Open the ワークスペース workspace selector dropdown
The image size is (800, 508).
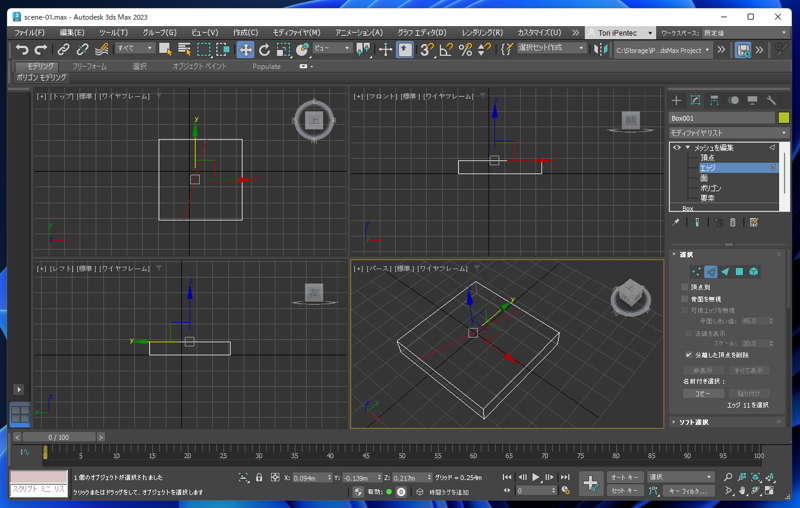[745, 33]
